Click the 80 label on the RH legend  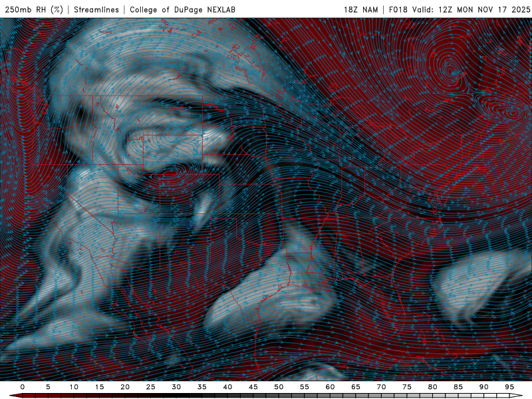coord(432,387)
